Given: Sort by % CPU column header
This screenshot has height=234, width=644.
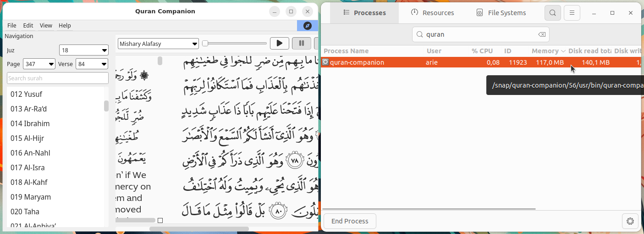Looking at the screenshot, I should [482, 51].
